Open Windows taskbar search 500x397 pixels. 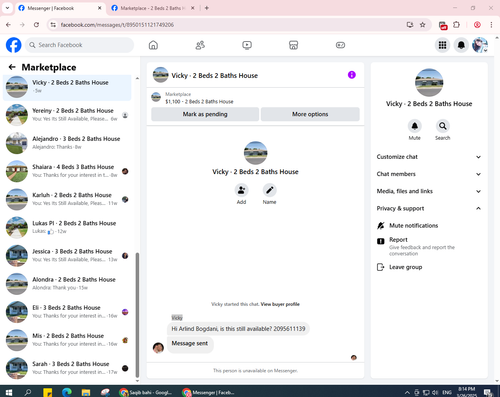click(28, 392)
